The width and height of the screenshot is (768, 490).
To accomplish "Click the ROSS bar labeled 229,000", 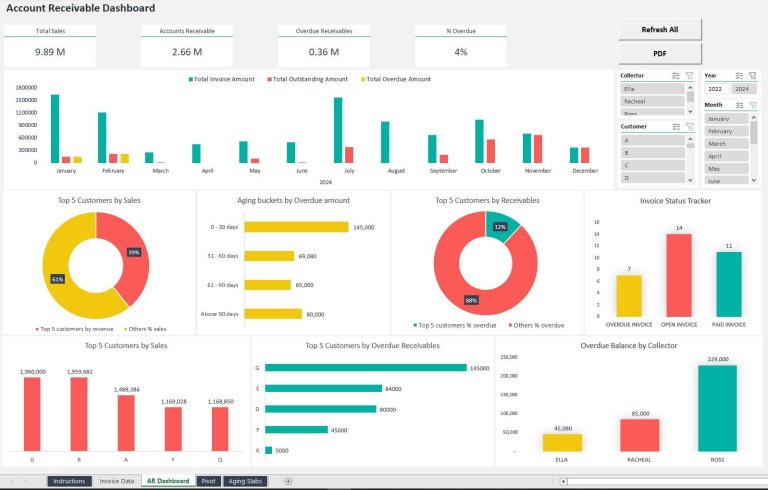I will click(x=718, y=408).
